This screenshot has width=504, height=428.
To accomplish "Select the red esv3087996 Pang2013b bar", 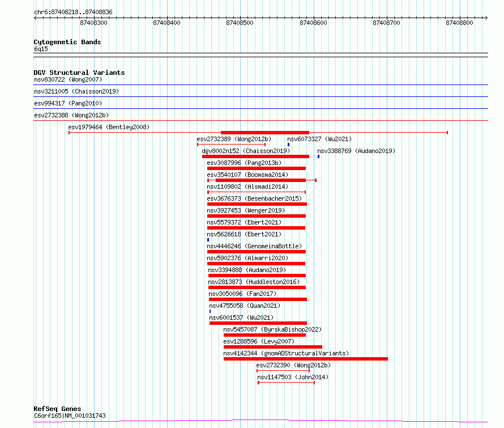I will click(256, 168).
